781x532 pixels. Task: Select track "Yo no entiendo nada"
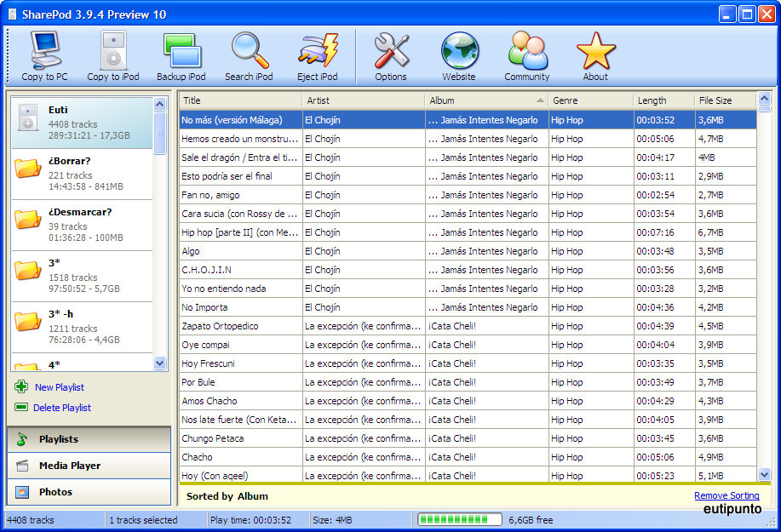click(x=240, y=289)
